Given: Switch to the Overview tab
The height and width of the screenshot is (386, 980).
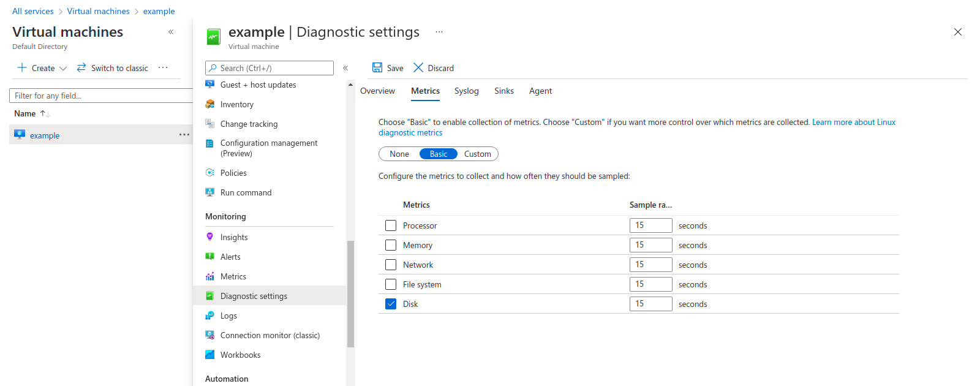Looking at the screenshot, I should tap(377, 91).
